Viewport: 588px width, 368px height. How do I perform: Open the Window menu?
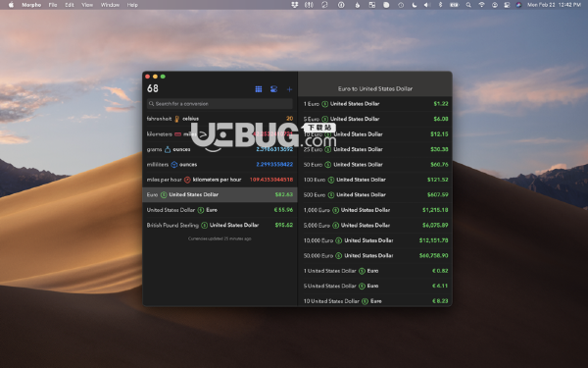point(110,5)
